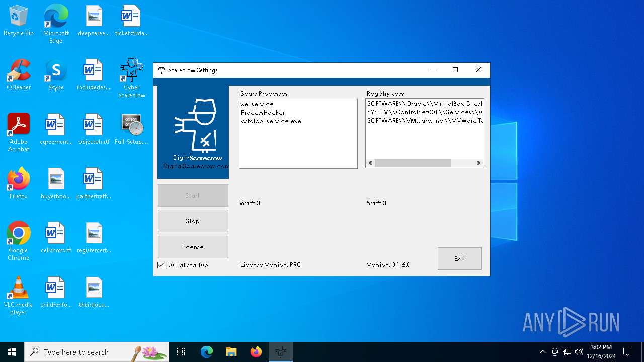Click the Digital Scarecrow logo image

193,132
